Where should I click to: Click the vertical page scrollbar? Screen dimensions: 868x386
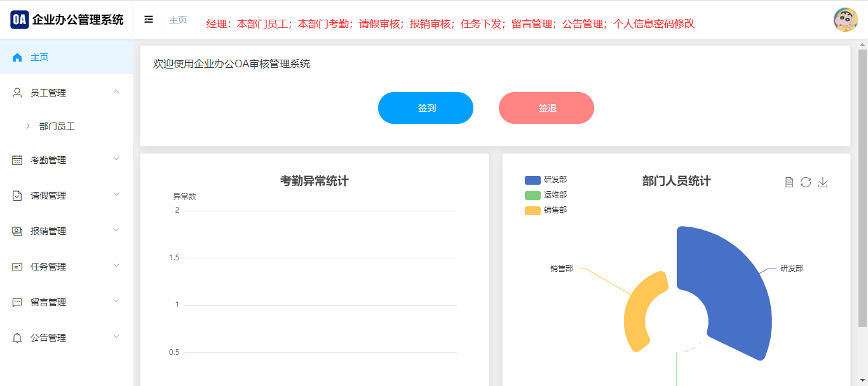(863, 190)
